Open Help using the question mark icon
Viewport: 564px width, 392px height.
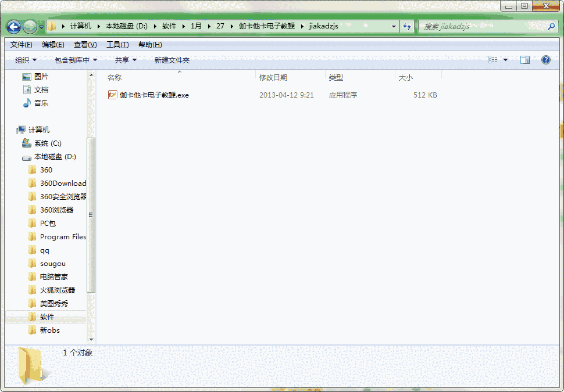tap(545, 59)
